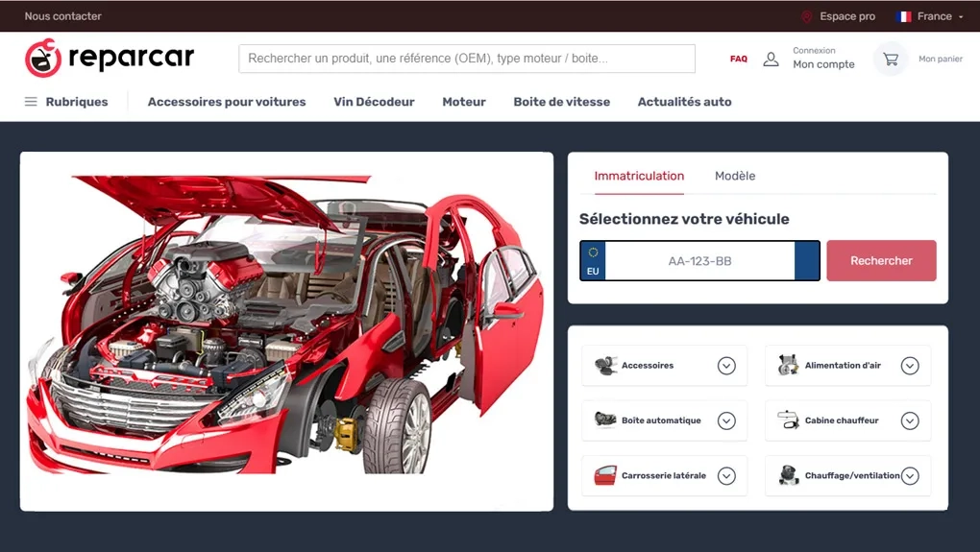This screenshot has width=980, height=552.
Task: Click the reparcar logo
Action: (110, 58)
